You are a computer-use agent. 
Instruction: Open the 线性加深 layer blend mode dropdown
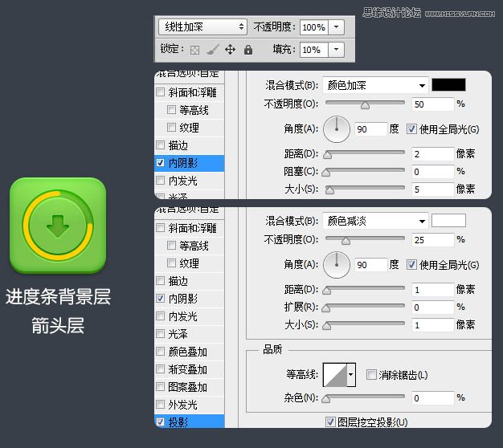(202, 27)
